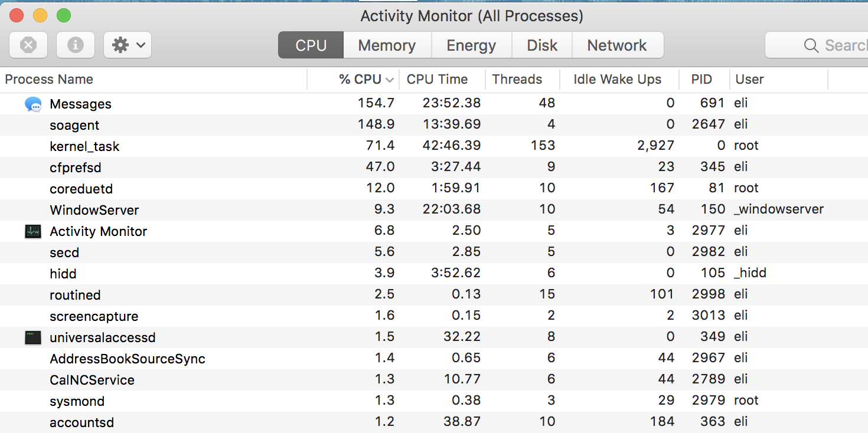Click the Messages app icon

33,104
